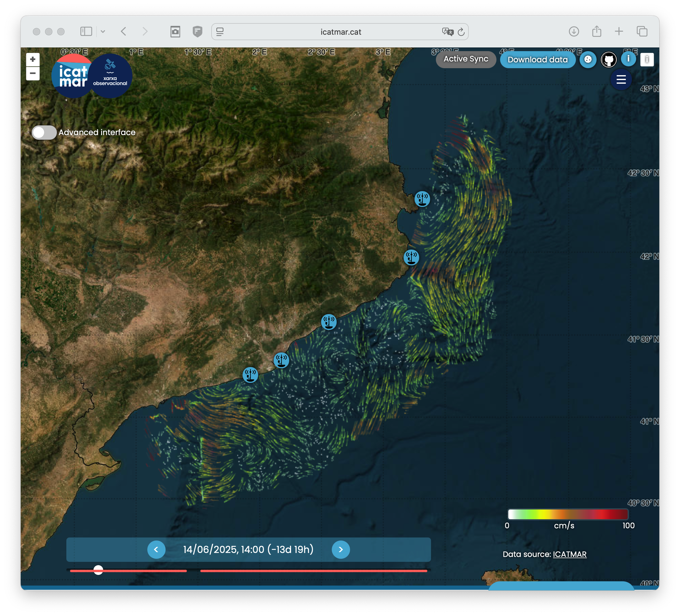Step to the previous time frame
The image size is (680, 616).
(x=156, y=550)
